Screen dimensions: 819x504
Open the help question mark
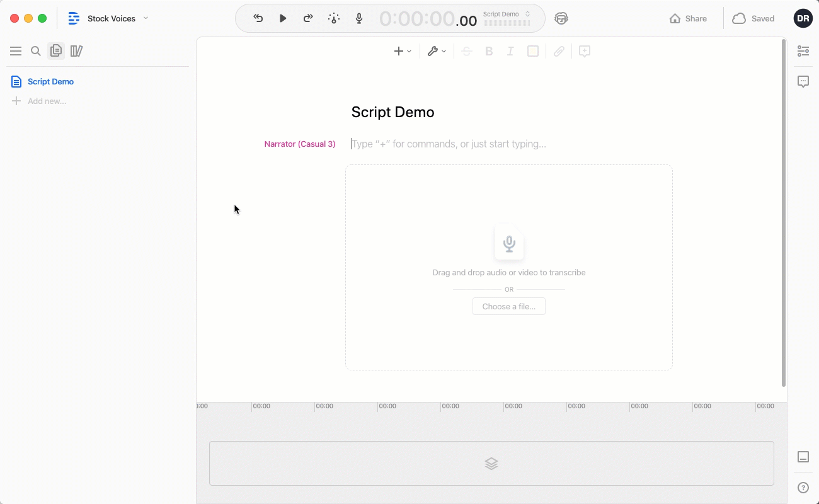tap(803, 488)
